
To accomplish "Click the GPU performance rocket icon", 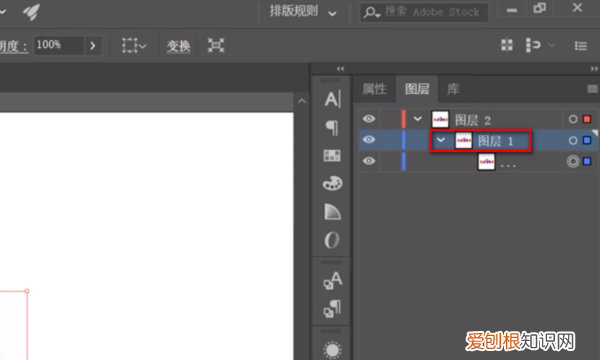I will click(x=31, y=11).
